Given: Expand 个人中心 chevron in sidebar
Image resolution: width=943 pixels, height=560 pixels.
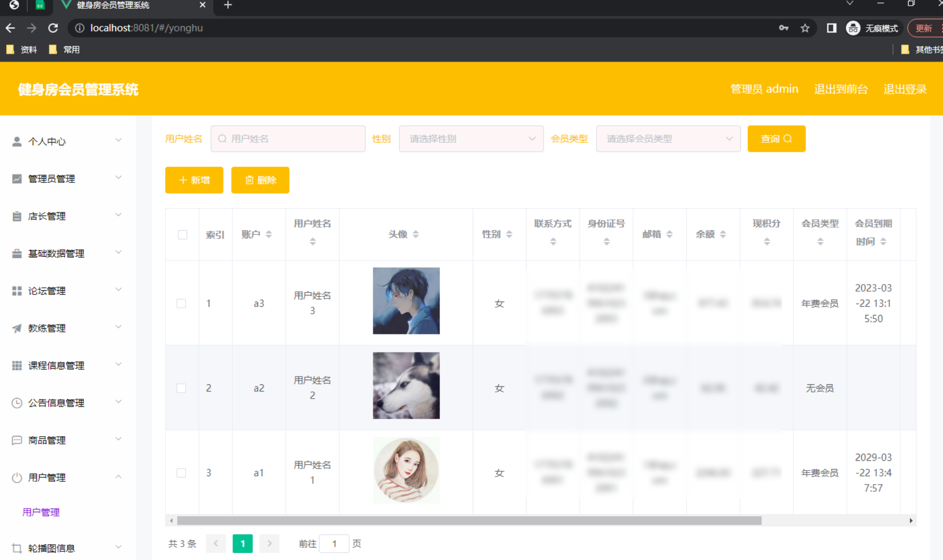Looking at the screenshot, I should (x=118, y=140).
